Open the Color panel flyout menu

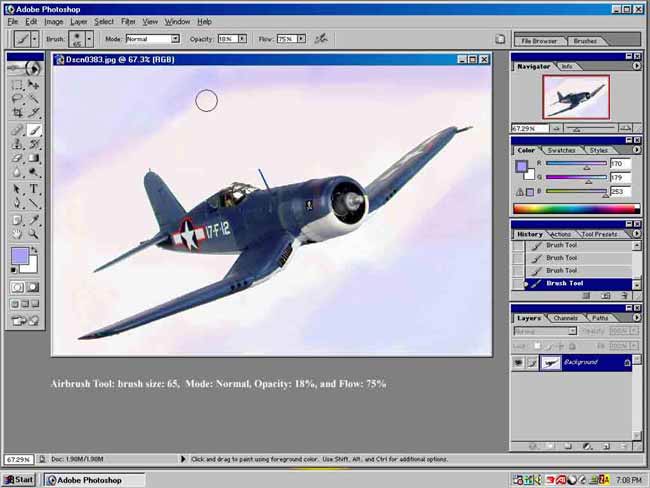point(636,150)
